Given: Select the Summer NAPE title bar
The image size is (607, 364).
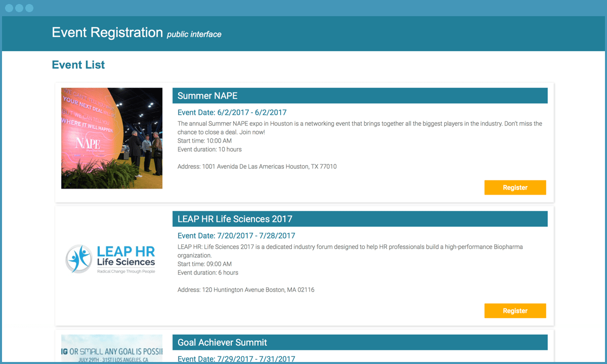Looking at the screenshot, I should tap(360, 96).
